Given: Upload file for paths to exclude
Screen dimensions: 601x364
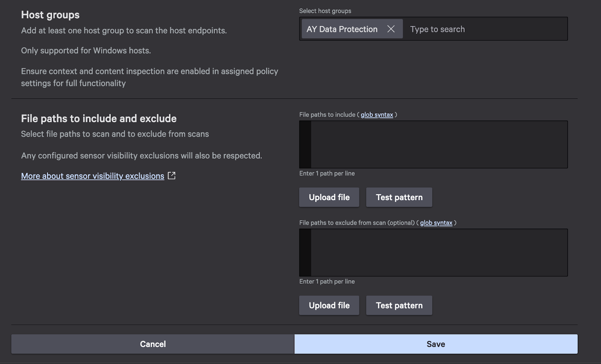Looking at the screenshot, I should [329, 305].
